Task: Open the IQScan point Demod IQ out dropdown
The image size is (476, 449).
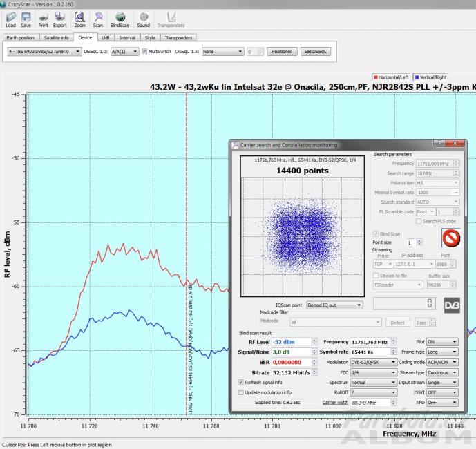Action: tap(334, 305)
